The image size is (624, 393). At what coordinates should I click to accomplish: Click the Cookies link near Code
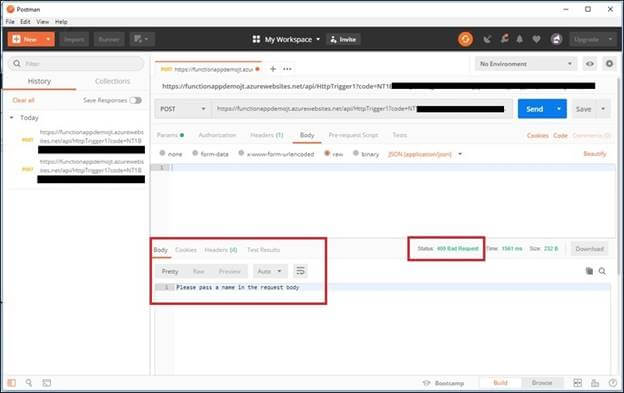[x=538, y=136]
